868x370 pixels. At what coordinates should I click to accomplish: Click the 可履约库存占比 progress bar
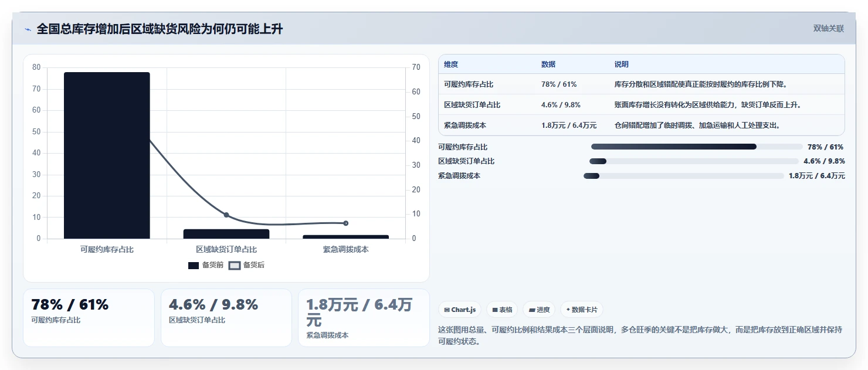pos(697,147)
